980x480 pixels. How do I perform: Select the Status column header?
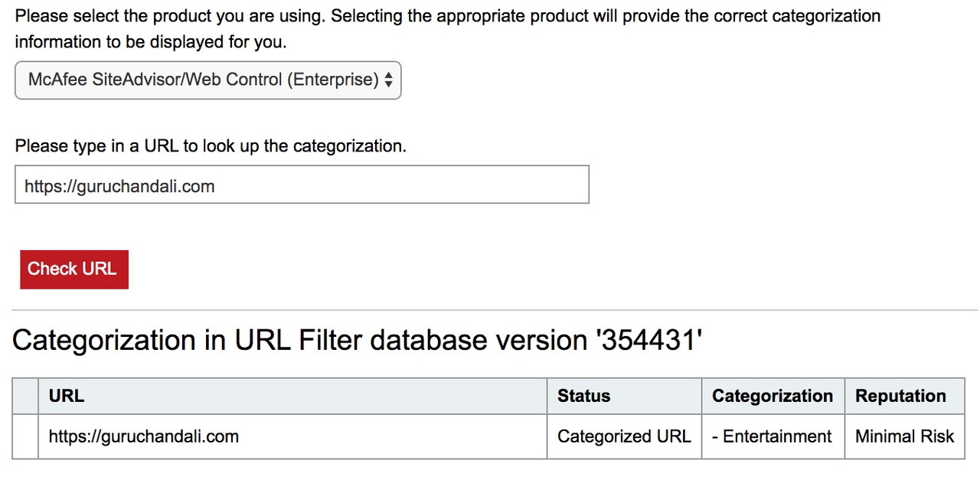tap(624, 396)
